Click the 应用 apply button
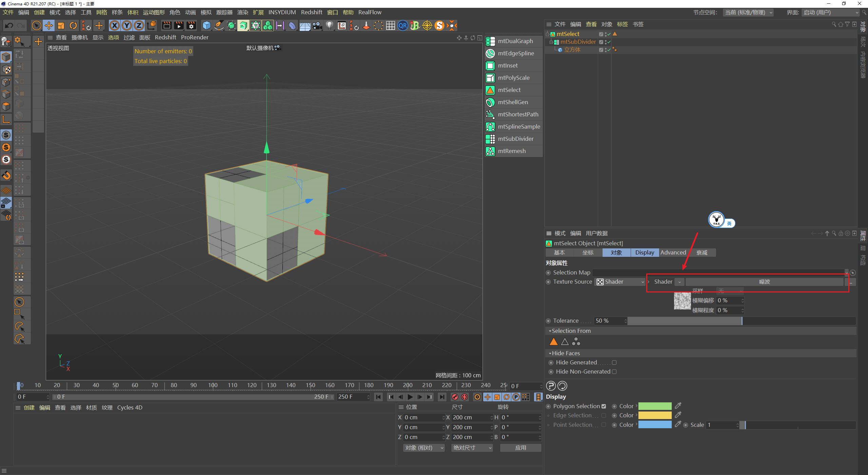The height and width of the screenshot is (475, 868). [x=520, y=448]
